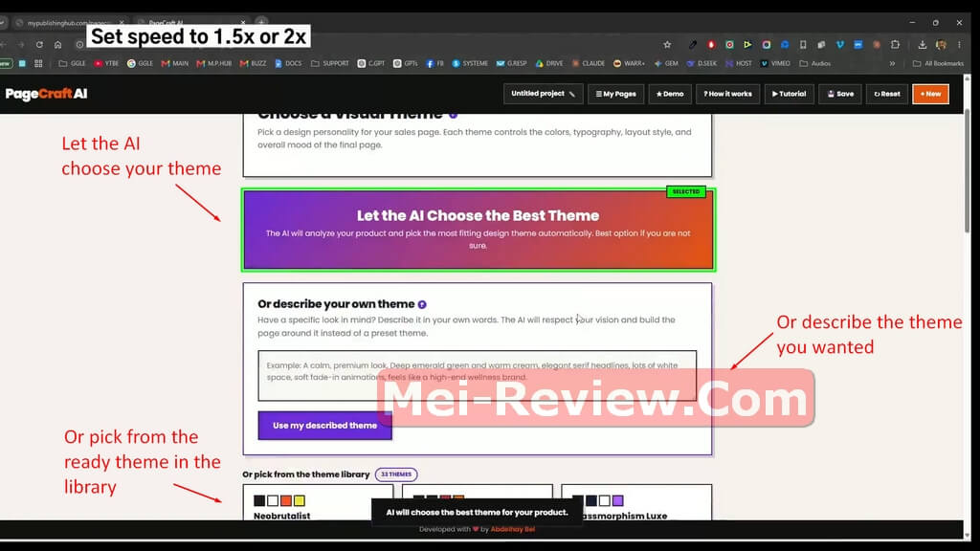Open the M.P.HUB Gmail bookmark
The image size is (980, 551).
[213, 63]
